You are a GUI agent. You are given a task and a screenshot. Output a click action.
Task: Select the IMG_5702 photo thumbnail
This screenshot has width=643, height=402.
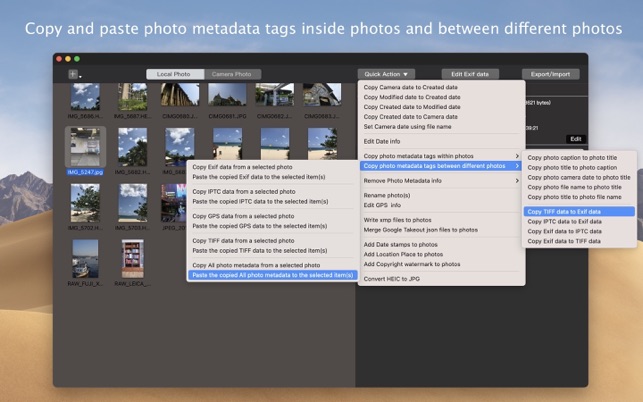85,203
